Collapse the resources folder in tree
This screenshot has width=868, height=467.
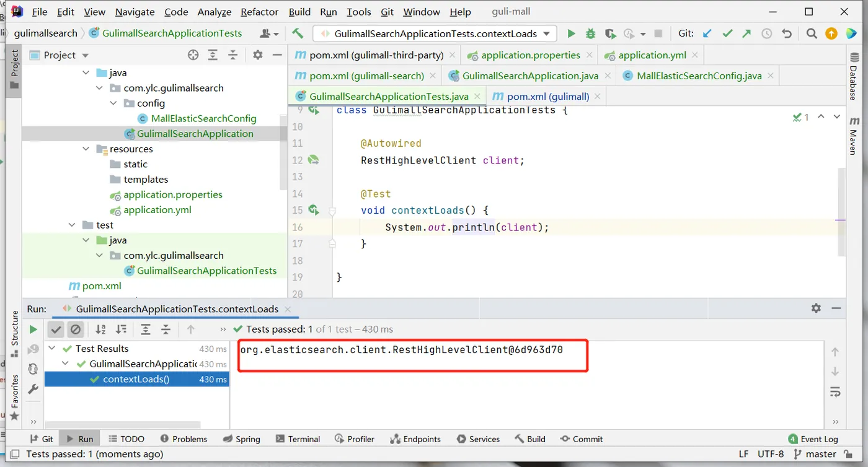point(87,149)
